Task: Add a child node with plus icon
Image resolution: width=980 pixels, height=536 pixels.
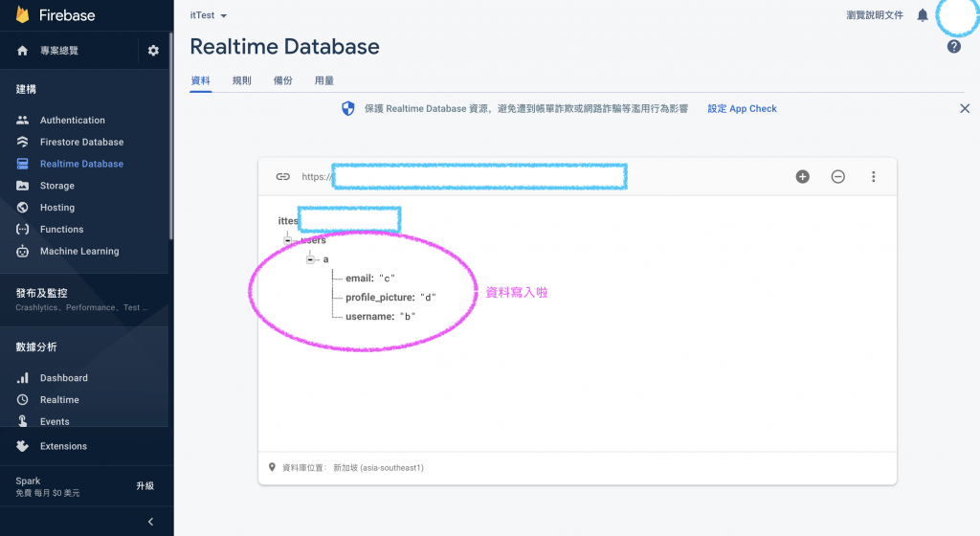Action: click(x=803, y=177)
